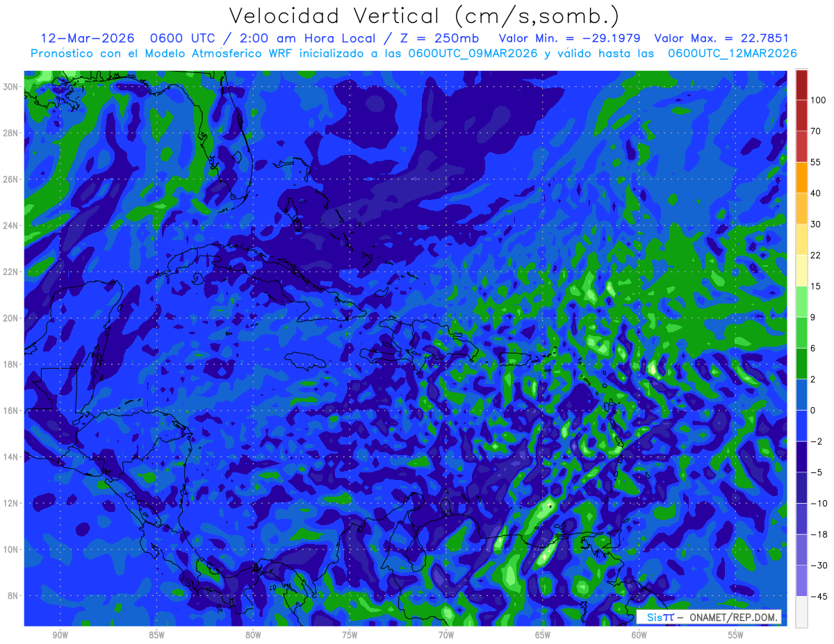Click the '85W' longitude label
The height and width of the screenshot is (644, 834).
pyautogui.click(x=156, y=635)
